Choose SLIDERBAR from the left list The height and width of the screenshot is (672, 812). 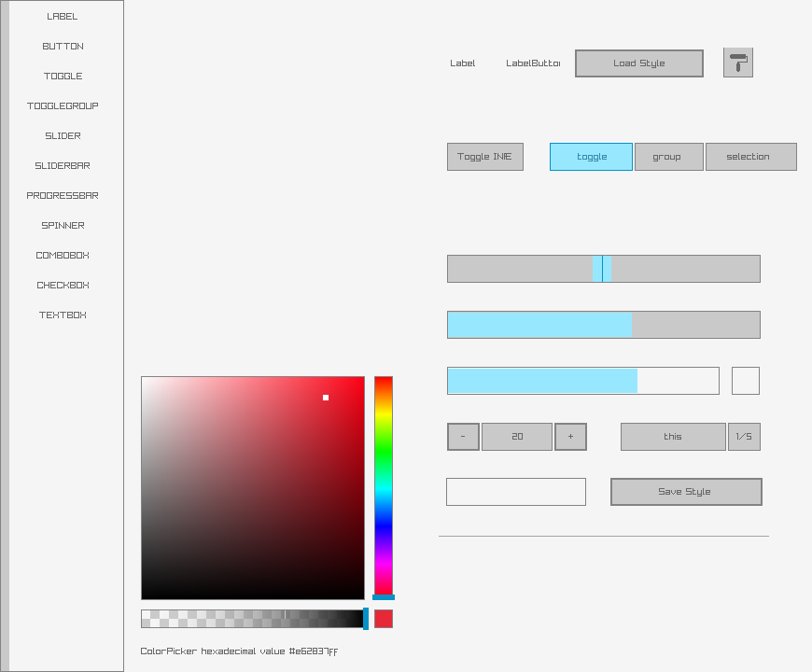(x=63, y=166)
